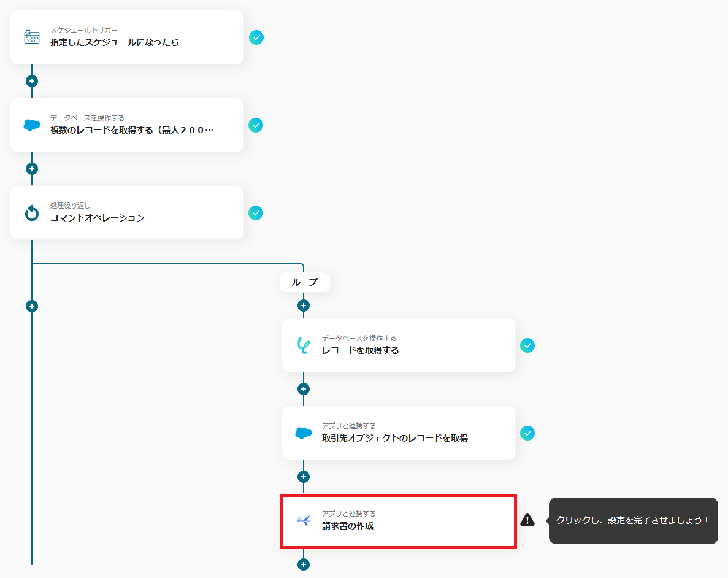Screen dimensions: 728x578
Task: Click the bird icon on 請求書の作成
Action: pos(304,521)
